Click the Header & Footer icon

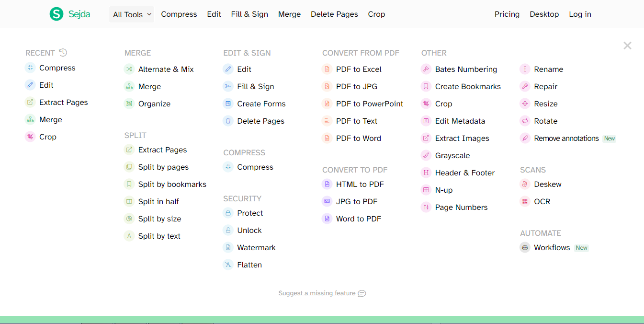(x=426, y=173)
